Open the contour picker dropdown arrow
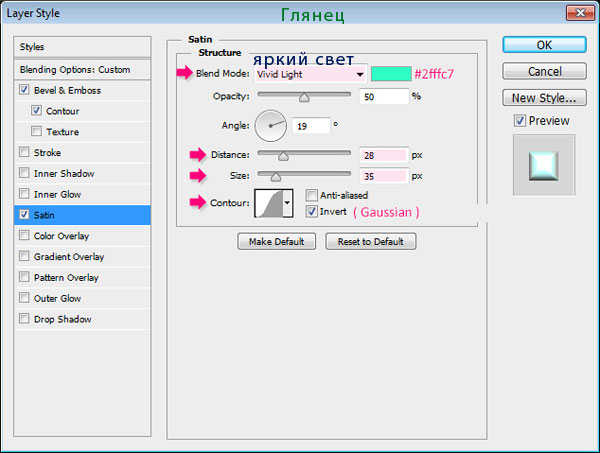Viewport: 600px width, 453px height. click(x=287, y=203)
